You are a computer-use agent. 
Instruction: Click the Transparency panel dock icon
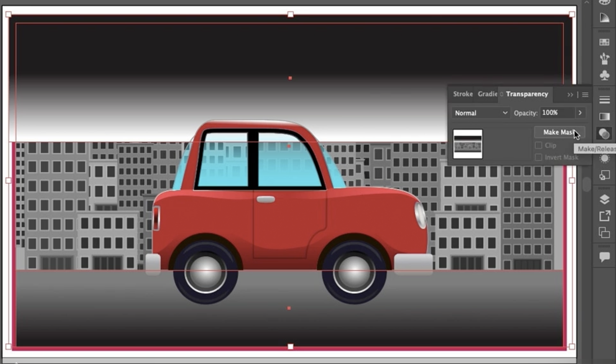click(x=604, y=134)
